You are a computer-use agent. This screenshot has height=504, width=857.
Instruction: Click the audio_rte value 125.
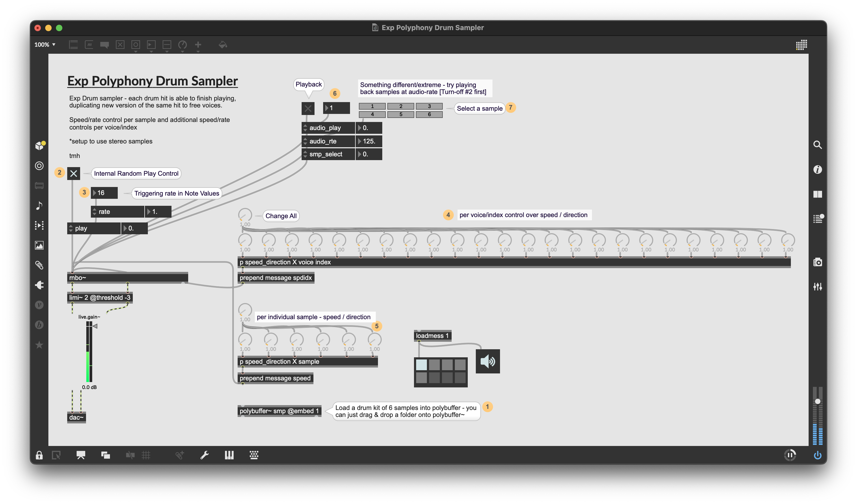tap(369, 141)
